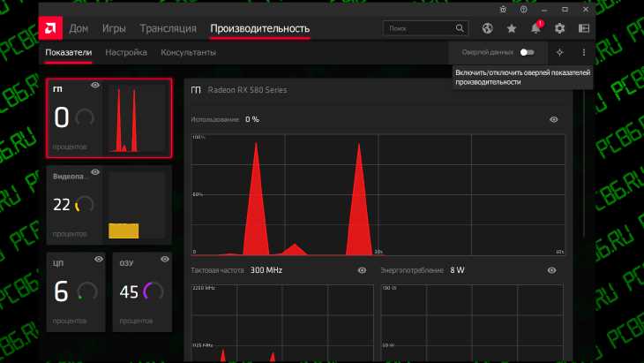Switch to the Настройка sub-tab

click(126, 52)
